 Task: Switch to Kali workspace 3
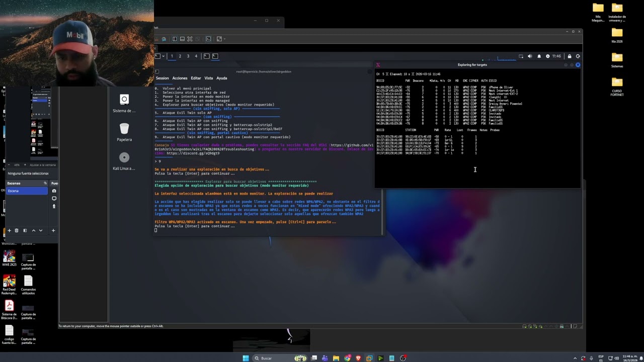click(188, 56)
